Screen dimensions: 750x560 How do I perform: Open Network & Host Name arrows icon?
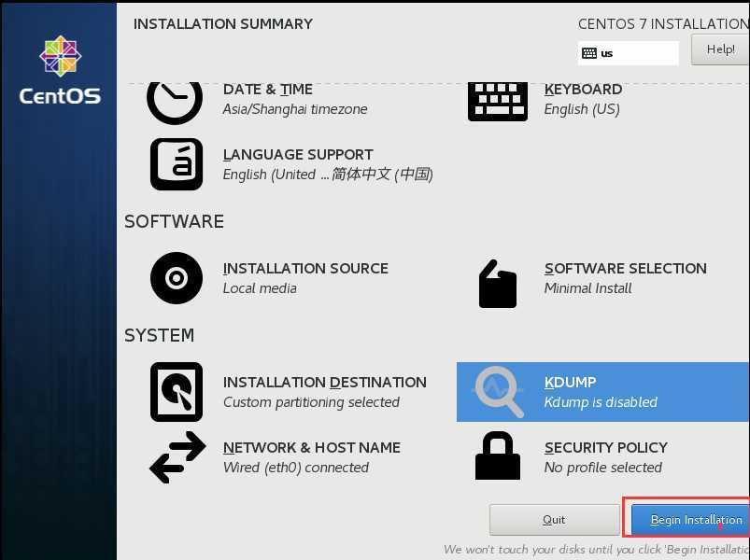[x=177, y=457]
